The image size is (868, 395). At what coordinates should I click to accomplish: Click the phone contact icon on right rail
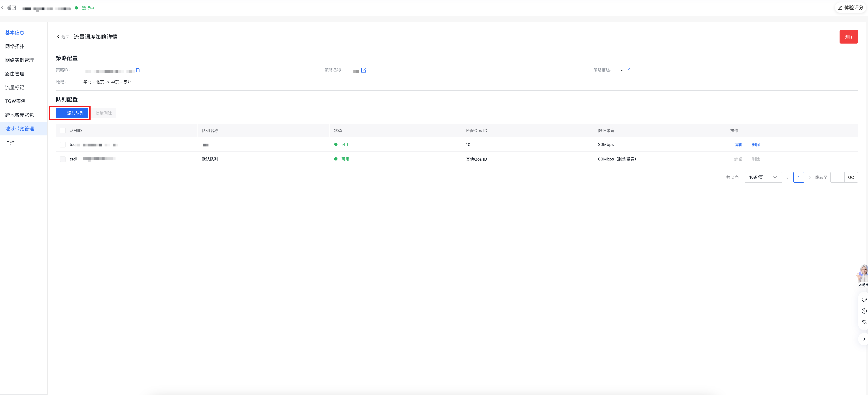click(x=864, y=322)
